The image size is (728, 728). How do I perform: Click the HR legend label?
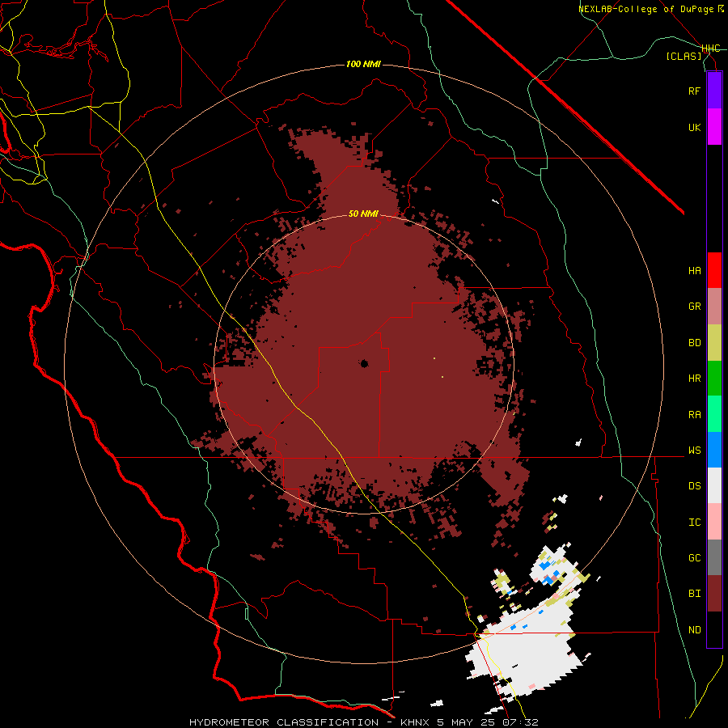pos(694,379)
